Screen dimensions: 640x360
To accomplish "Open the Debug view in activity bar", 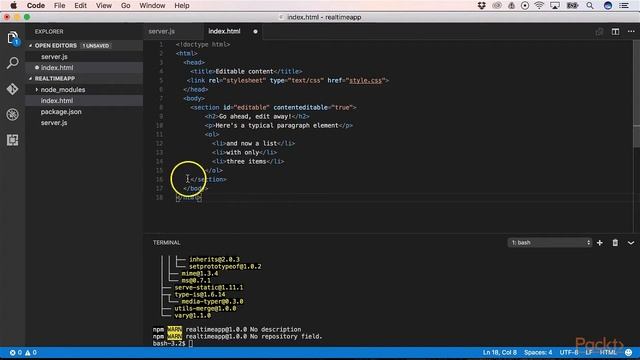I will pos(13,114).
